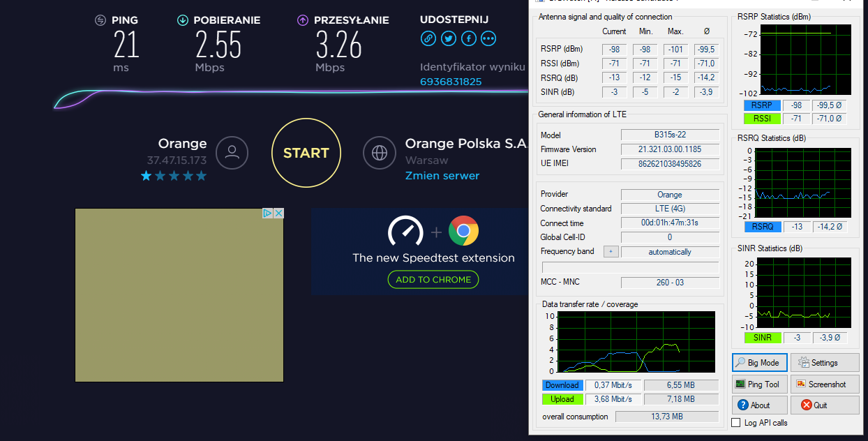Click the download arrow icon beside POBIERANIE

(x=183, y=20)
